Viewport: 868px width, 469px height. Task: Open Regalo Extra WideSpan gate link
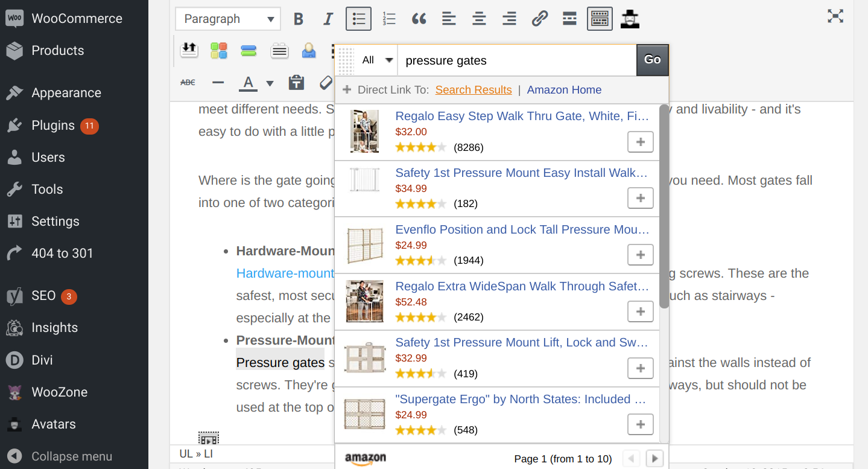tap(522, 286)
